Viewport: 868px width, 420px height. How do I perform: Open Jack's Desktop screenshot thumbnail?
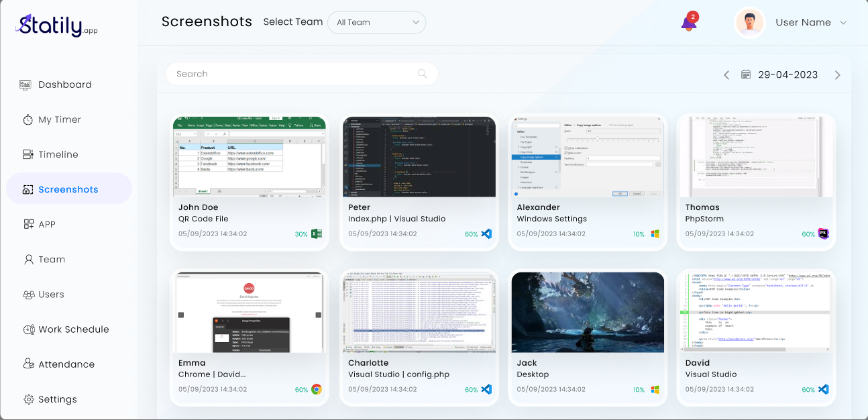click(588, 313)
